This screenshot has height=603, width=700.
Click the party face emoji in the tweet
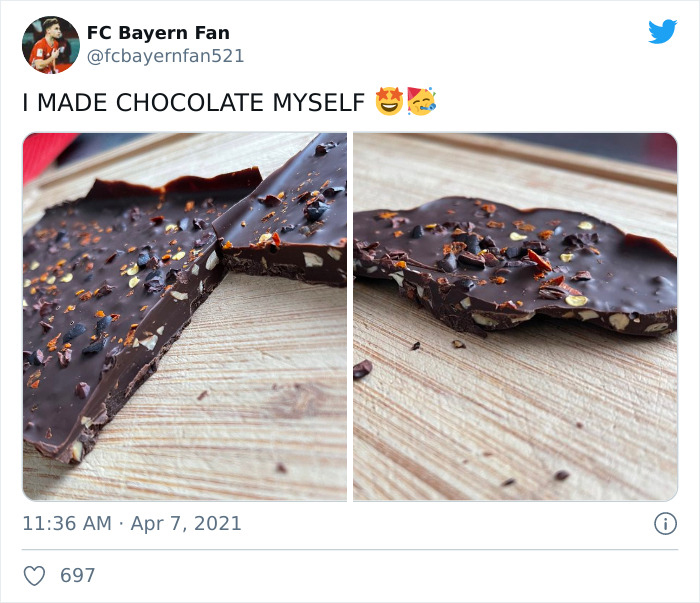[421, 102]
